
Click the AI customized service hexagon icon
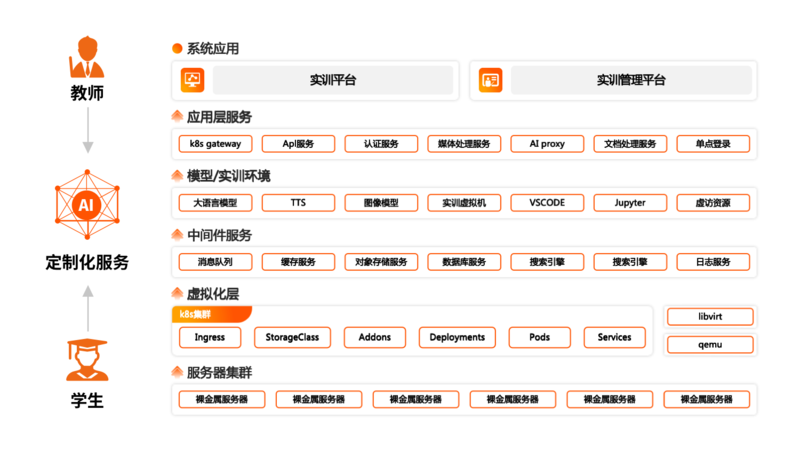pyautogui.click(x=87, y=205)
